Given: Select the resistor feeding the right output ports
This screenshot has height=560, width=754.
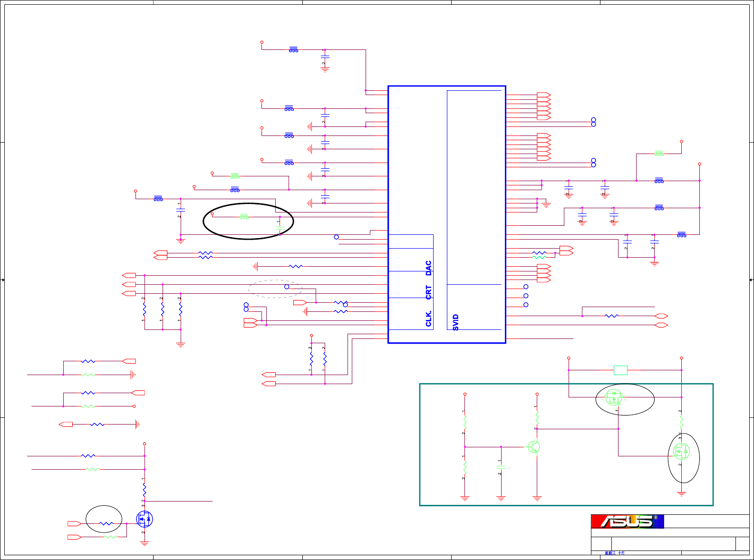Looking at the screenshot, I should click(612, 316).
